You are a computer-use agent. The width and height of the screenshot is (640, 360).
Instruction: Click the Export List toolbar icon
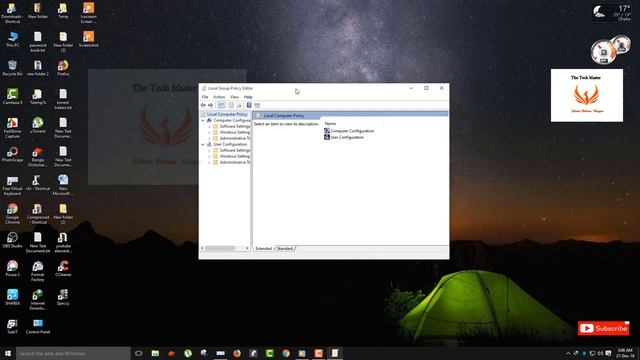click(x=239, y=105)
